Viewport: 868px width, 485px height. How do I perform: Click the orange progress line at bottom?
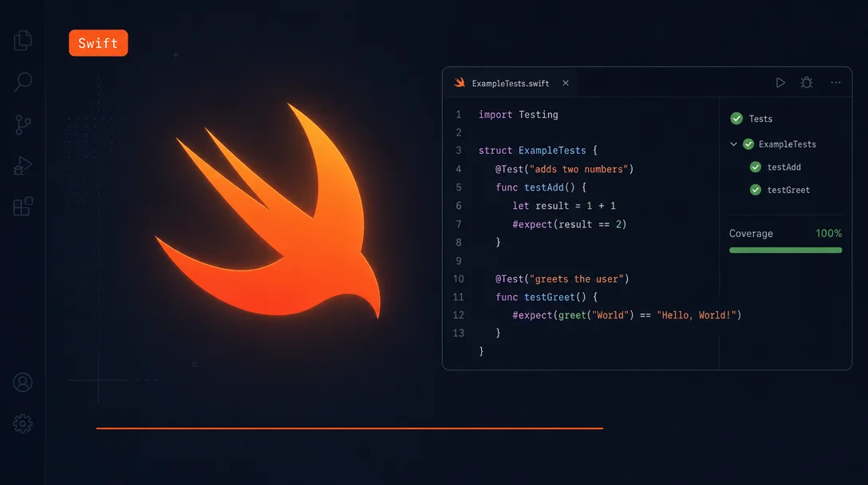349,428
